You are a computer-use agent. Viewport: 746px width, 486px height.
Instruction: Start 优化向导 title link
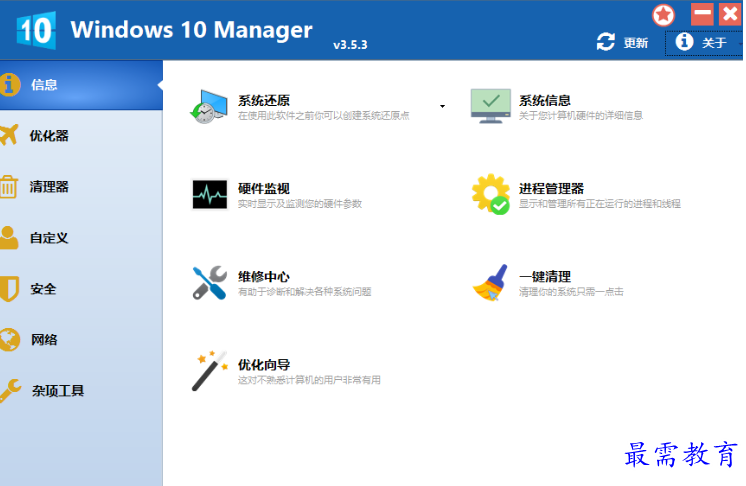coord(264,365)
